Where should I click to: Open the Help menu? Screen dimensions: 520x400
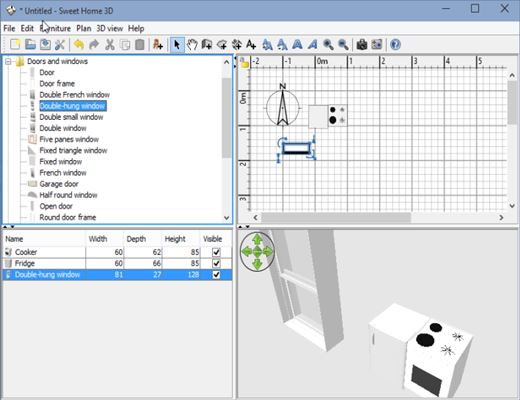tap(136, 28)
